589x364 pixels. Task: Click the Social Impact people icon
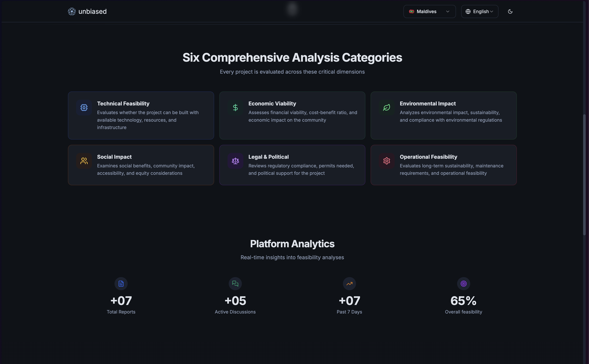point(84,161)
